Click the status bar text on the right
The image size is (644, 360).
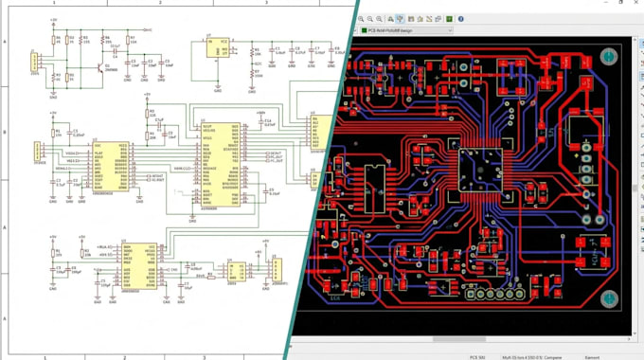pyautogui.click(x=592, y=357)
